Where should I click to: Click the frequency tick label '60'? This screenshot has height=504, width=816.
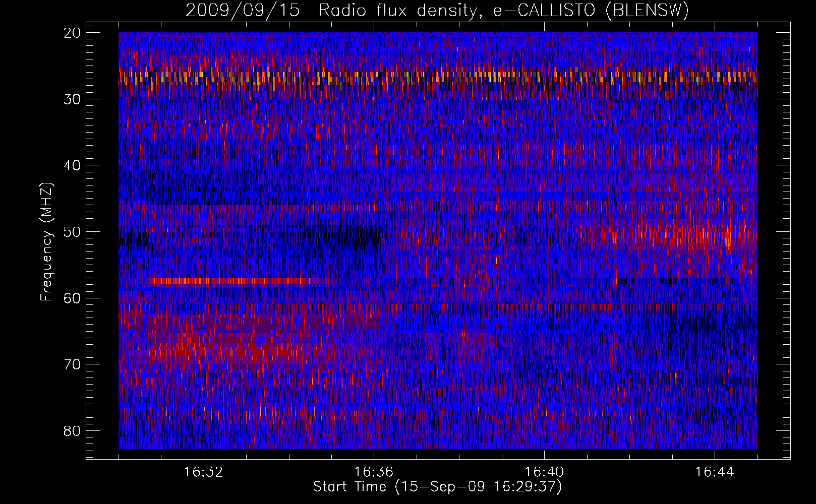73,298
